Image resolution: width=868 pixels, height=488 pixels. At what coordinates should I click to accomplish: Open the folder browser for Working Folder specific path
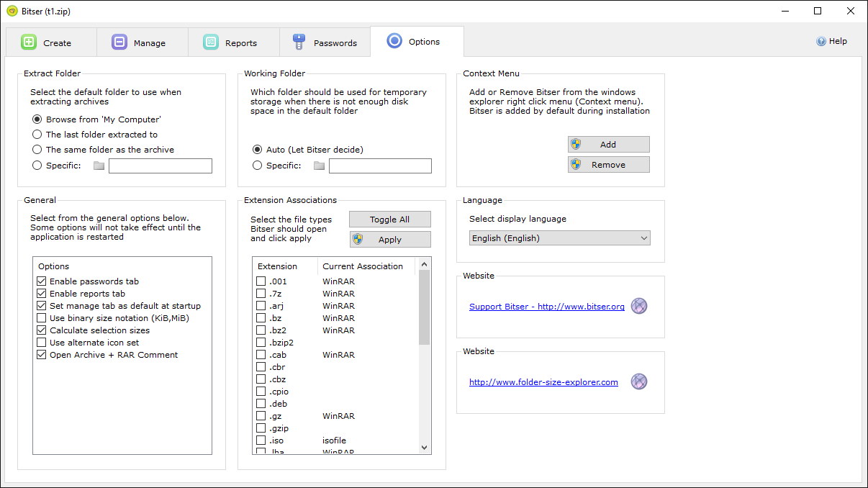[x=318, y=166]
